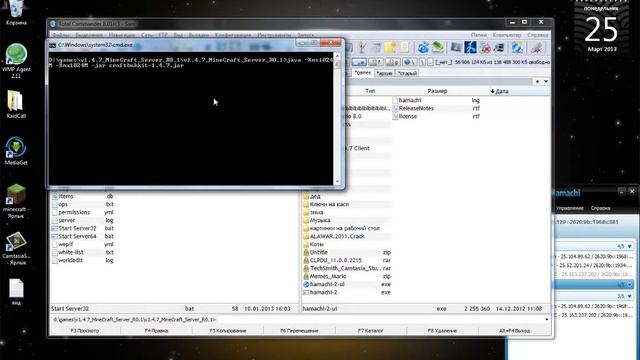Open the Компьютер menu in Total Commander
The image size is (640, 360).
(507, 35)
